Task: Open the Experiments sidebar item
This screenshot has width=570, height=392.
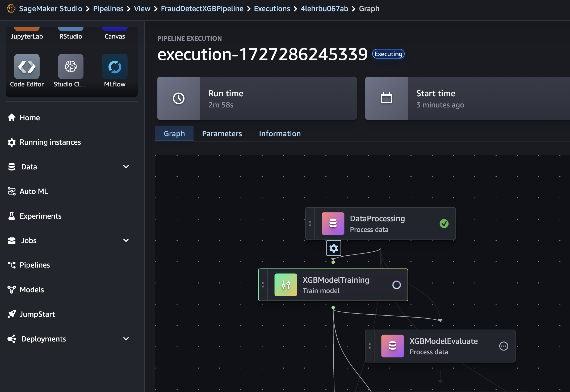Action: [40, 216]
